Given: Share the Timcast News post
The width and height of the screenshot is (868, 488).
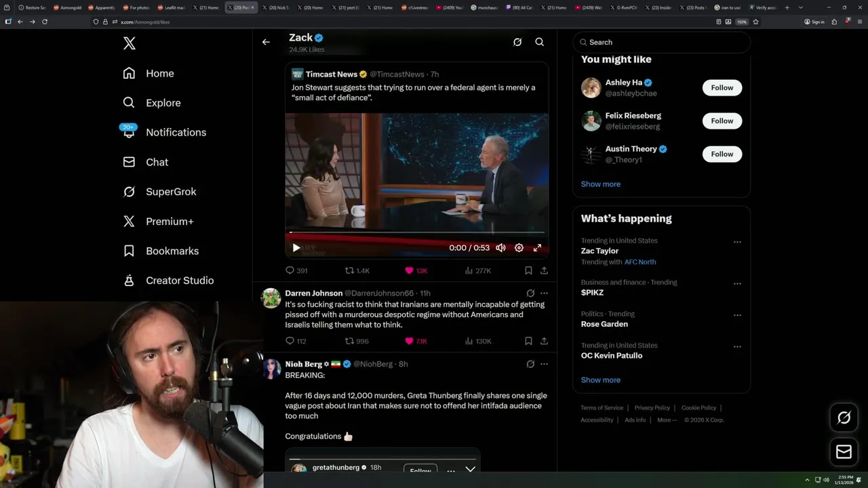Looking at the screenshot, I should pyautogui.click(x=544, y=270).
